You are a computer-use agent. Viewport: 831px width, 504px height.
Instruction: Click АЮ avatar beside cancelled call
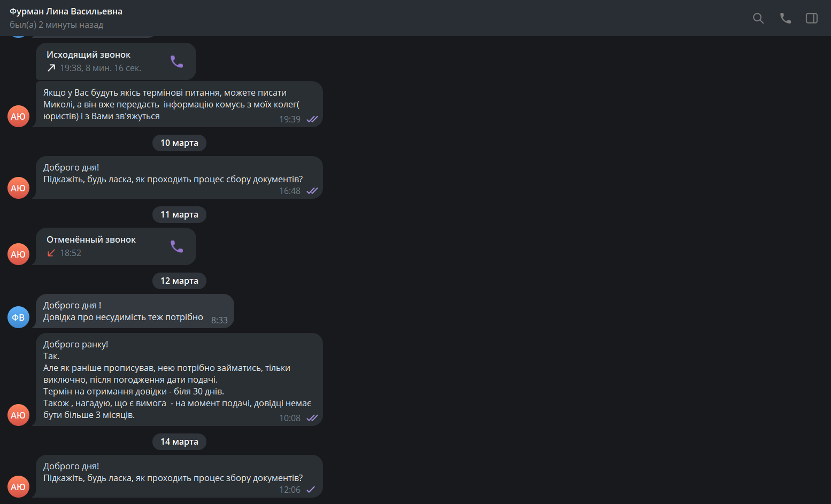click(x=18, y=254)
